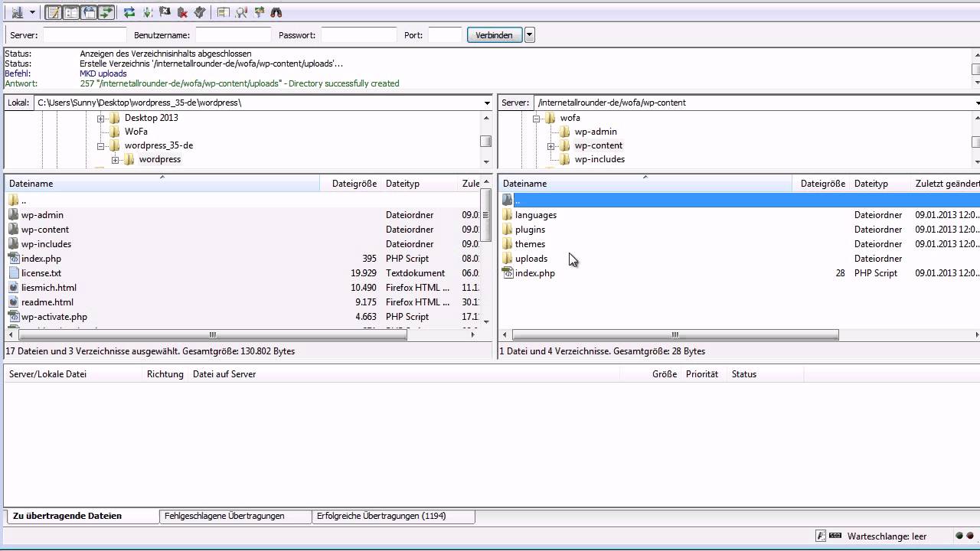The height and width of the screenshot is (551, 980).
Task: Click the Verbinden button
Action: point(495,35)
